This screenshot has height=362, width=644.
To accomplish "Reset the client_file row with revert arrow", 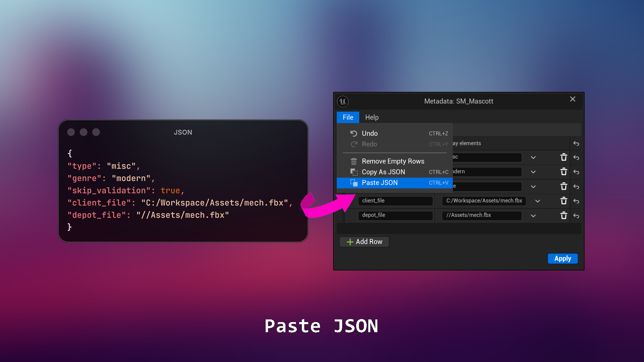I will (x=576, y=201).
